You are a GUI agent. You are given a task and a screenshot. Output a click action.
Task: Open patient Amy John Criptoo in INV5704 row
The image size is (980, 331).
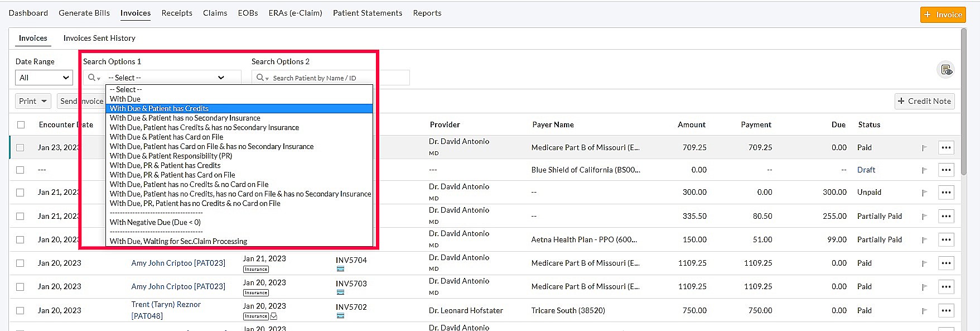pyautogui.click(x=178, y=263)
